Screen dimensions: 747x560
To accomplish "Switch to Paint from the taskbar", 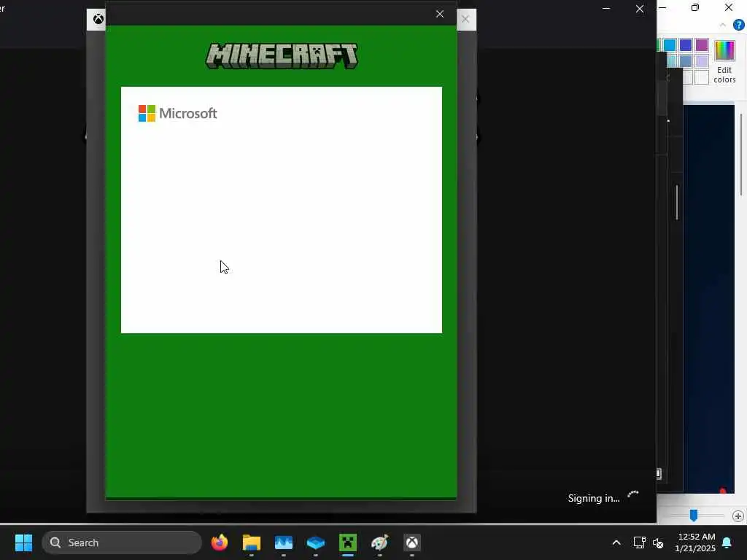I will 379,542.
